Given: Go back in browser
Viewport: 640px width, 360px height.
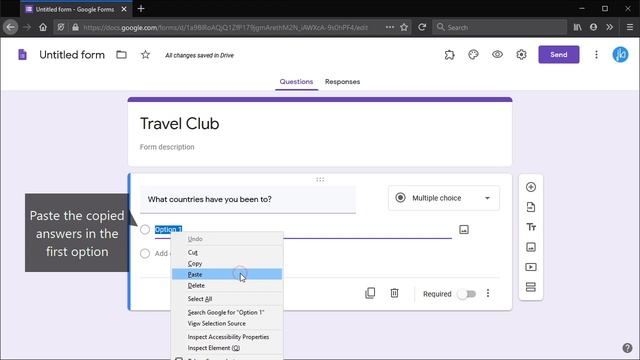Looking at the screenshot, I should pos(11,27).
